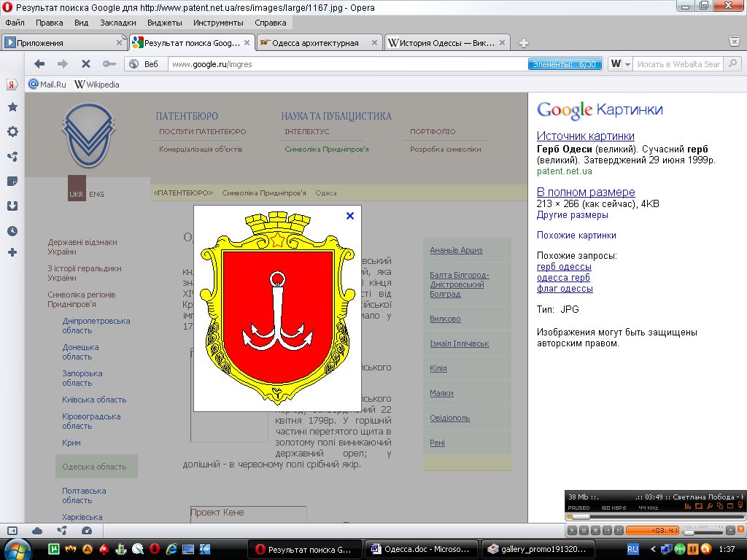Stop page loading with the X button
Screen dimensions: 747x560
86,64
